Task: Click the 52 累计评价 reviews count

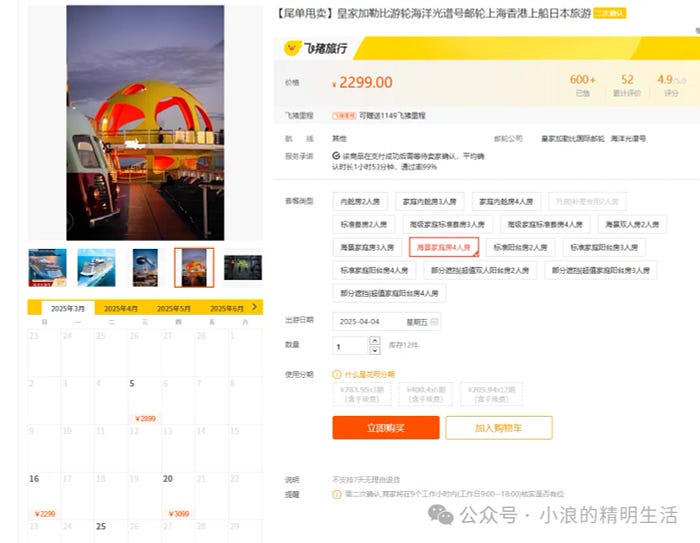Action: 627,85
